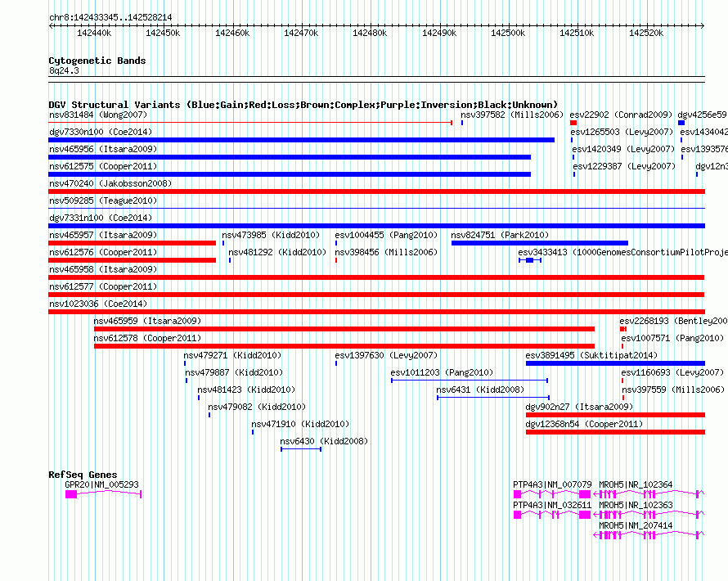This screenshot has height=581, width=728.
Task: Click the 142520k ruler tick label
Action: [646, 33]
